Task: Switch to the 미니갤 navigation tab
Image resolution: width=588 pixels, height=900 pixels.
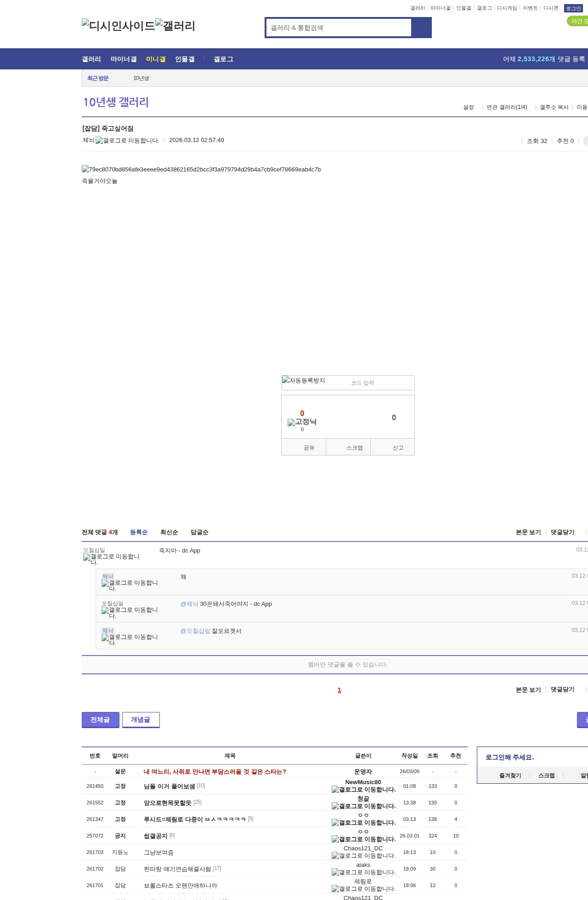Action: tap(156, 59)
